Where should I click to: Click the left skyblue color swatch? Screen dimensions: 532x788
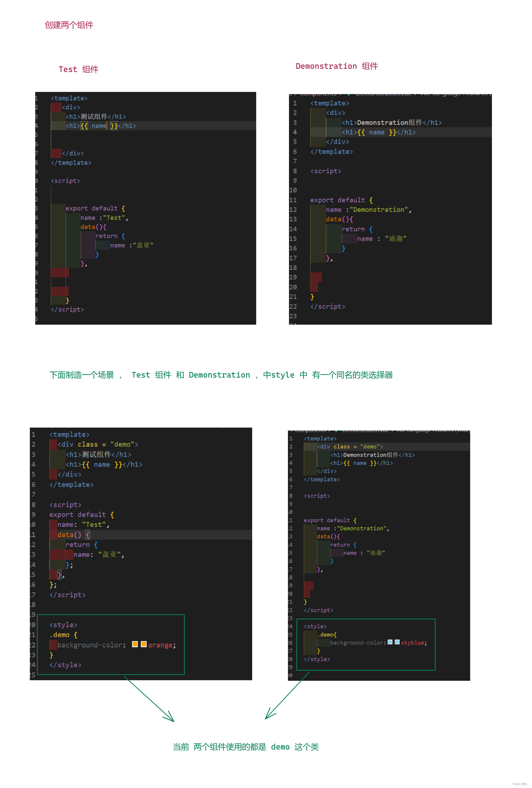point(390,642)
